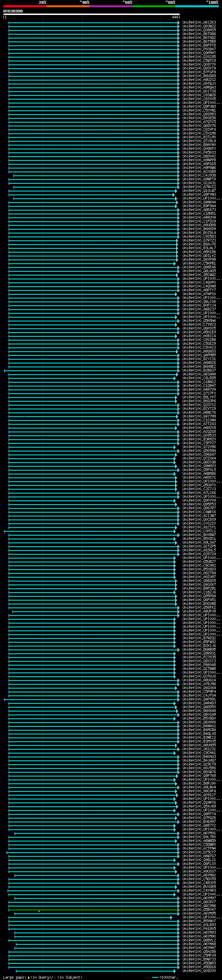Select the UniRef100_Q90YV9 label

199,500
